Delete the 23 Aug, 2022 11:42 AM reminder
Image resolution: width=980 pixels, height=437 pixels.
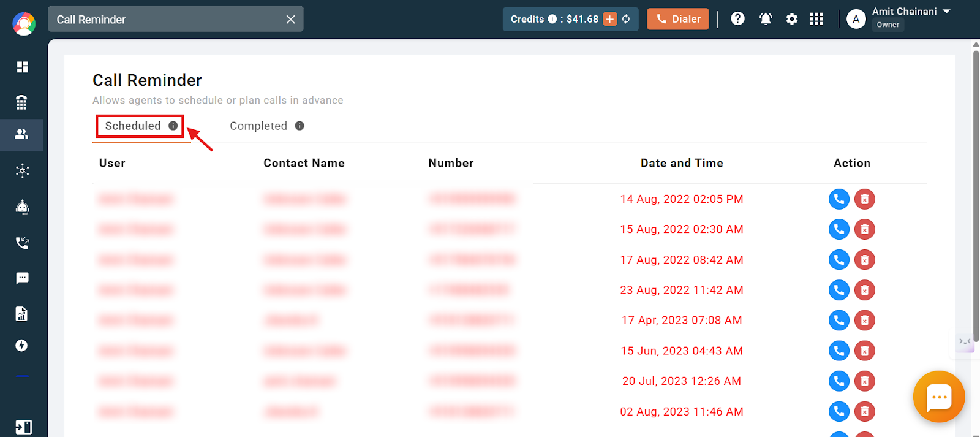click(865, 290)
